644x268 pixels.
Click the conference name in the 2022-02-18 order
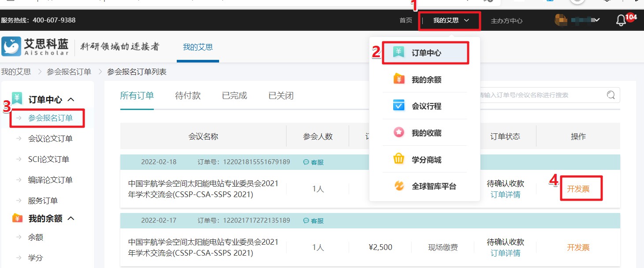pos(203,189)
